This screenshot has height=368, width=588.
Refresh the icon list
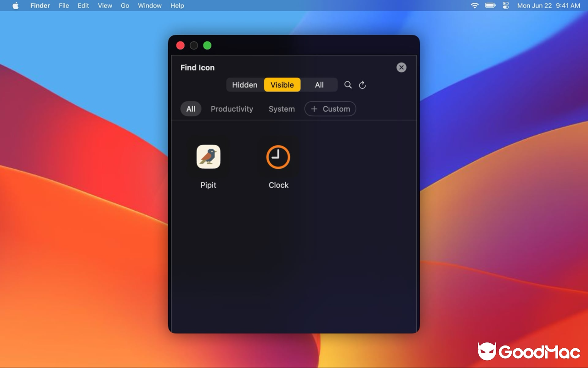point(362,85)
